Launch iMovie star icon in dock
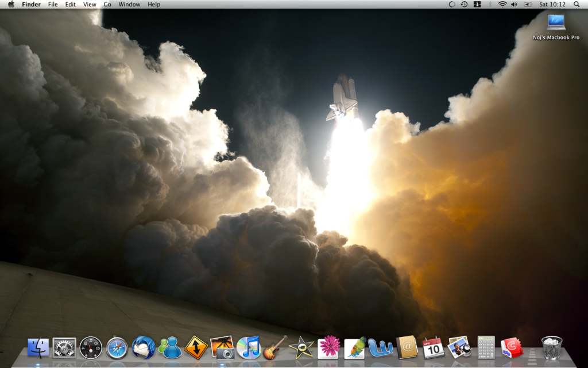Image resolution: width=588 pixels, height=368 pixels. [x=301, y=348]
